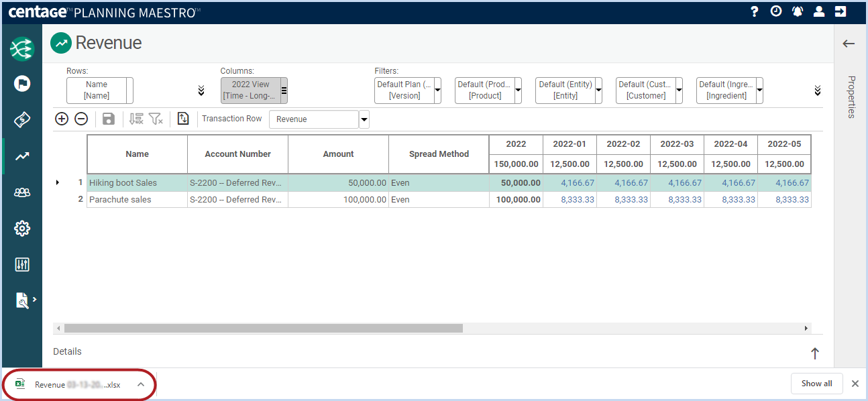Click the scrollbar left arrow
Screen dimensions: 868x401
pyautogui.click(x=58, y=329)
